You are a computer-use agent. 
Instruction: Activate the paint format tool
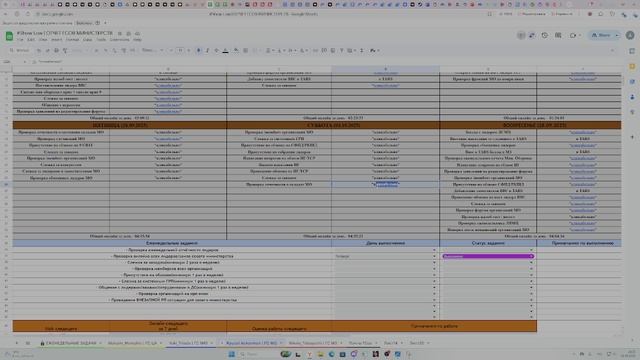click(65, 51)
